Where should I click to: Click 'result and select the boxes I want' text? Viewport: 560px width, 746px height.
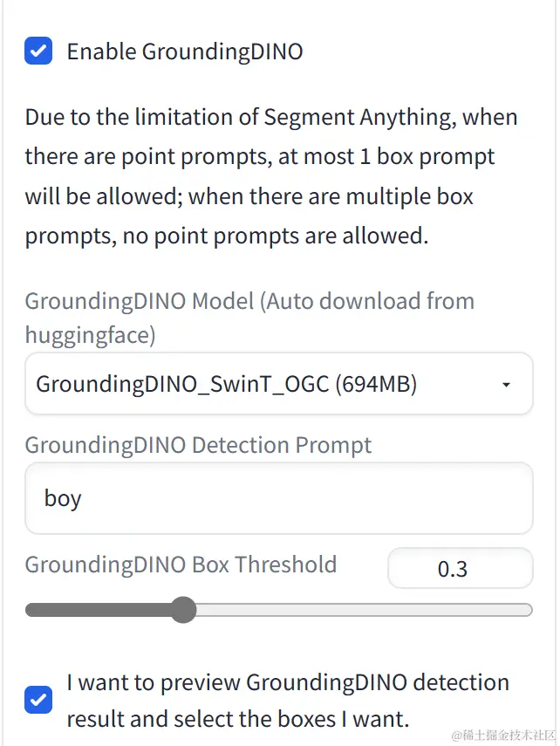click(237, 719)
